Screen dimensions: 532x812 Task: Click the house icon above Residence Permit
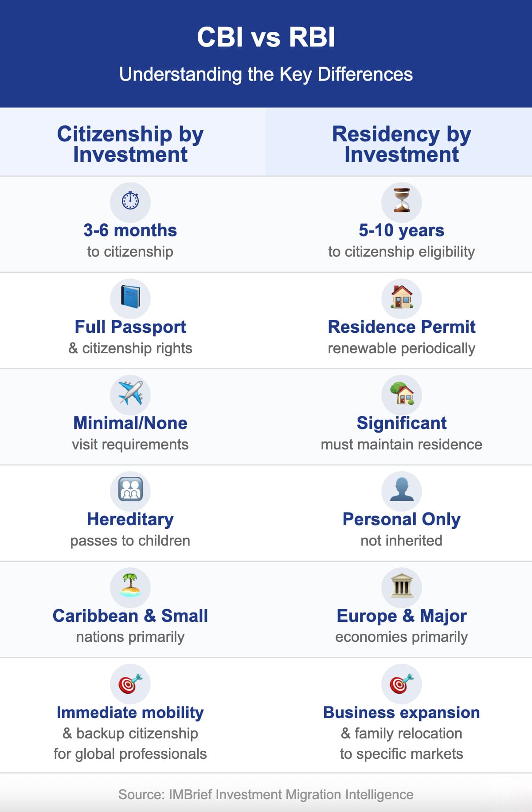pyautogui.click(x=402, y=297)
